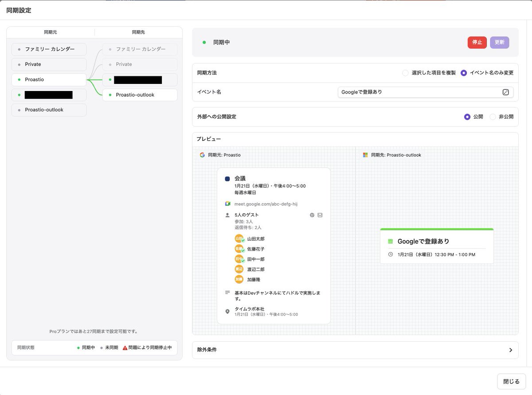The image size is (532, 395).
Task: Select source calendar Private
Action: click(49, 64)
